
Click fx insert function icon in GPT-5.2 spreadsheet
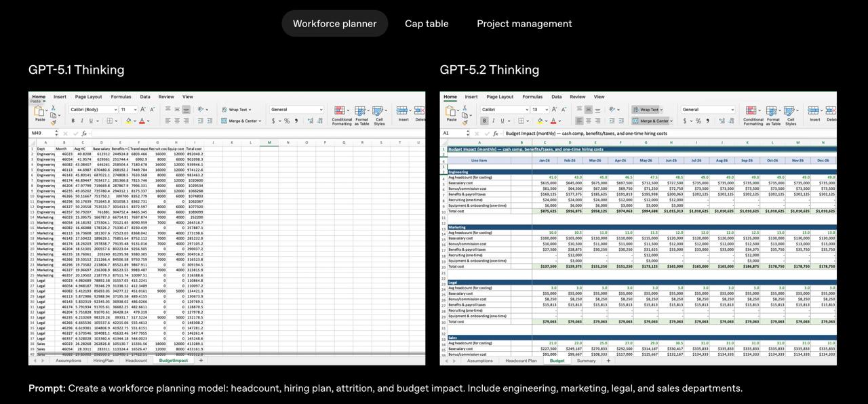496,134
